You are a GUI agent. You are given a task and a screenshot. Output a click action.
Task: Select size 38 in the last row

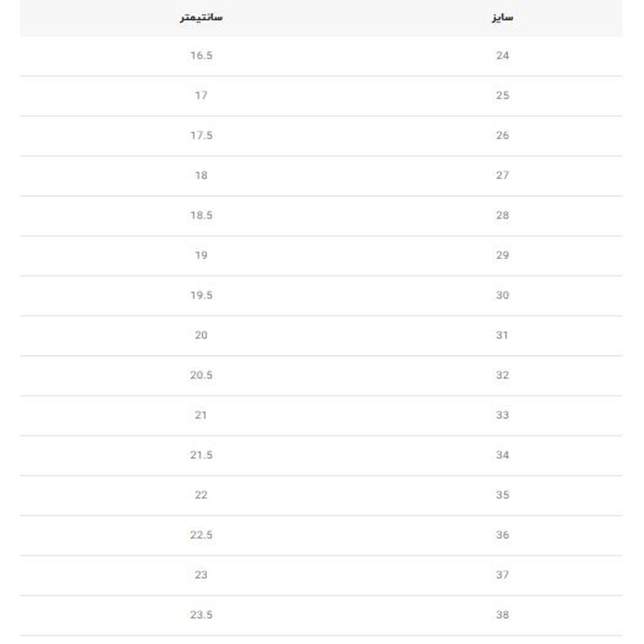tap(502, 614)
